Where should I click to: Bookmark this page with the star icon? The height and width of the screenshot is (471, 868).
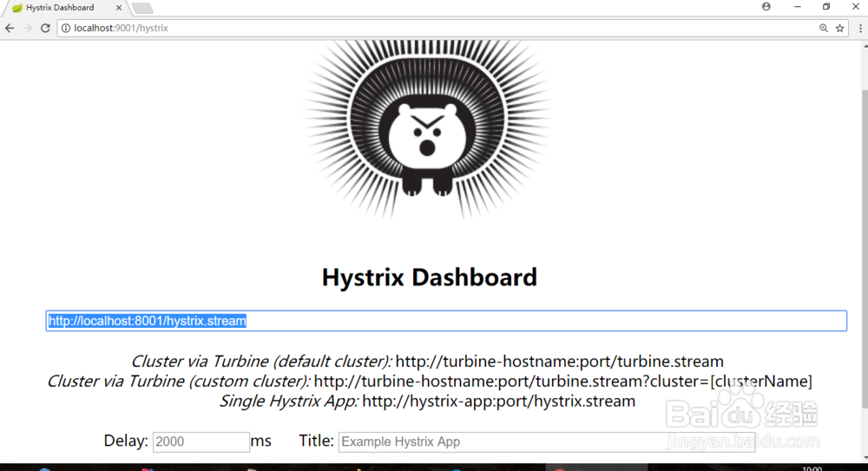(x=839, y=29)
